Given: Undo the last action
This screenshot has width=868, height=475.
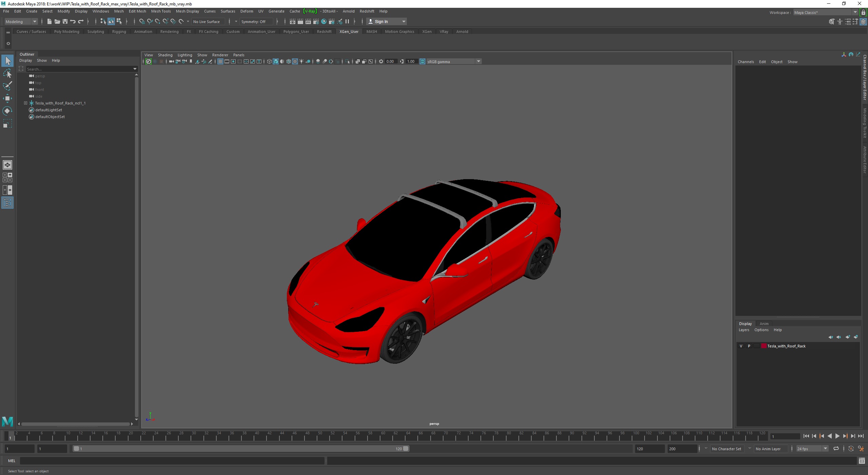Looking at the screenshot, I should click(73, 21).
